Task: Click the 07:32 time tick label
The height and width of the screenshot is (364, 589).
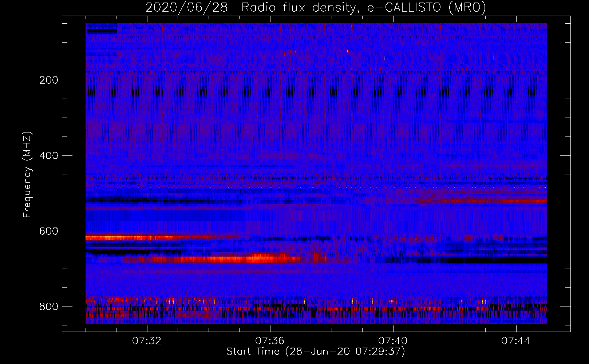Action: [147, 341]
